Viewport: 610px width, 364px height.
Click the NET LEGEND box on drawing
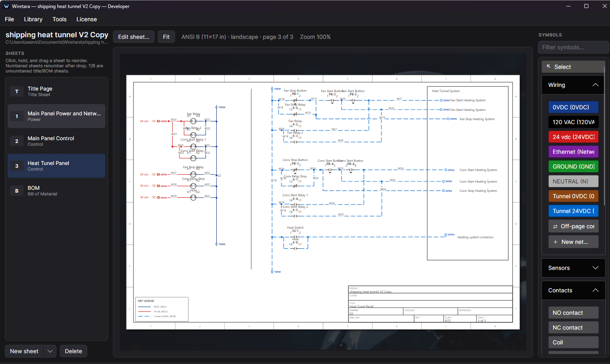tap(162, 309)
